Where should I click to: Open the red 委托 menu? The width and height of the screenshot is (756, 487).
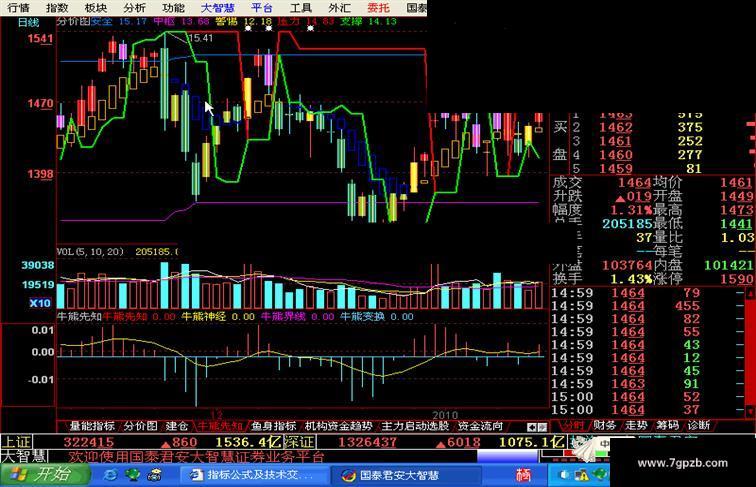(378, 7)
